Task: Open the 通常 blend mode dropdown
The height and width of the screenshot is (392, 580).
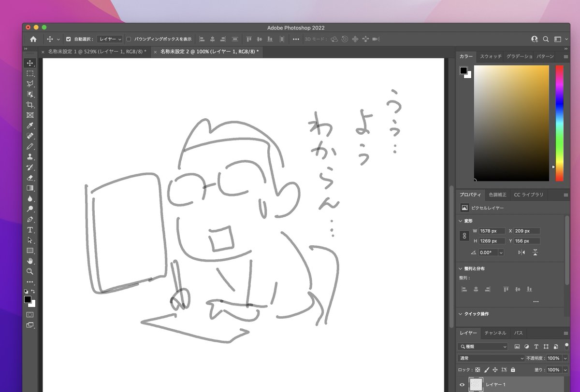Action: pos(491,358)
